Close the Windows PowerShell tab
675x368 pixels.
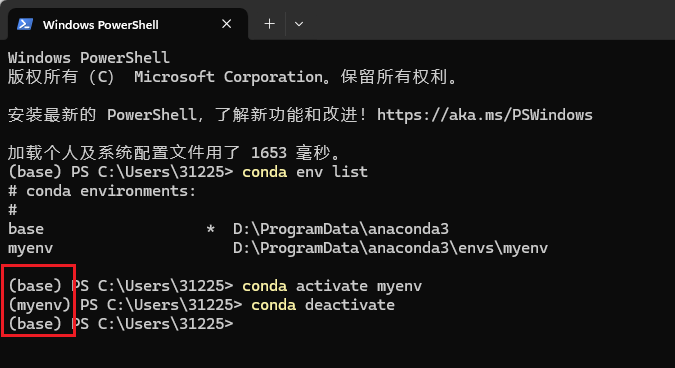(226, 24)
